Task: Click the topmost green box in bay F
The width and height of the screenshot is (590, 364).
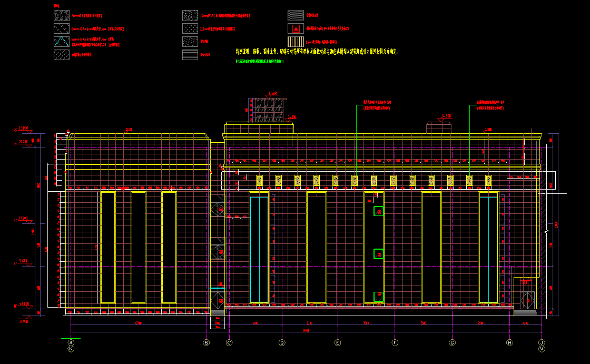Action: 378,211
